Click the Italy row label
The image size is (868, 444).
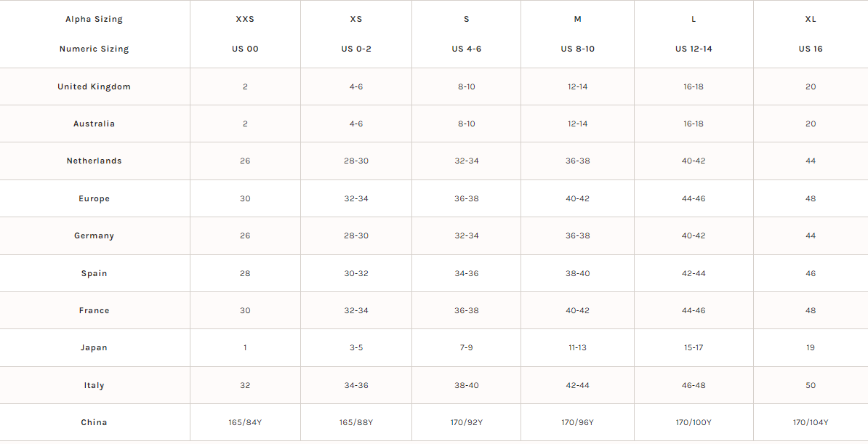[x=95, y=385]
